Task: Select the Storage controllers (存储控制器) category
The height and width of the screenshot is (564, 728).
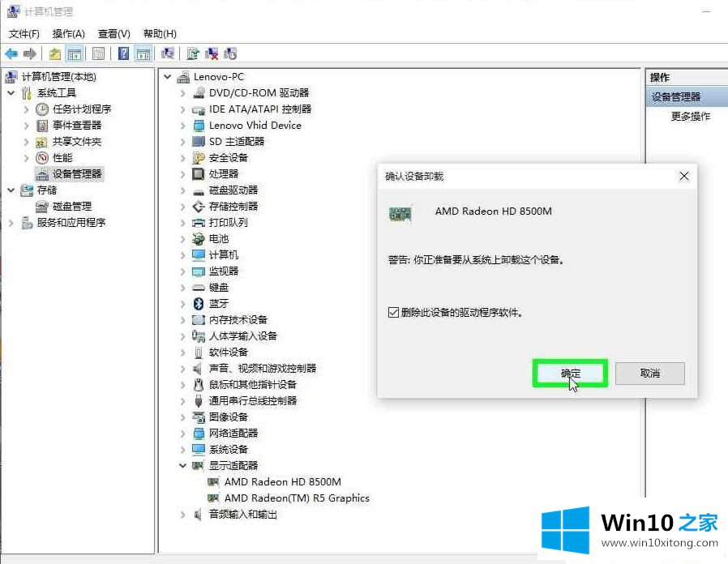Action: [233, 206]
